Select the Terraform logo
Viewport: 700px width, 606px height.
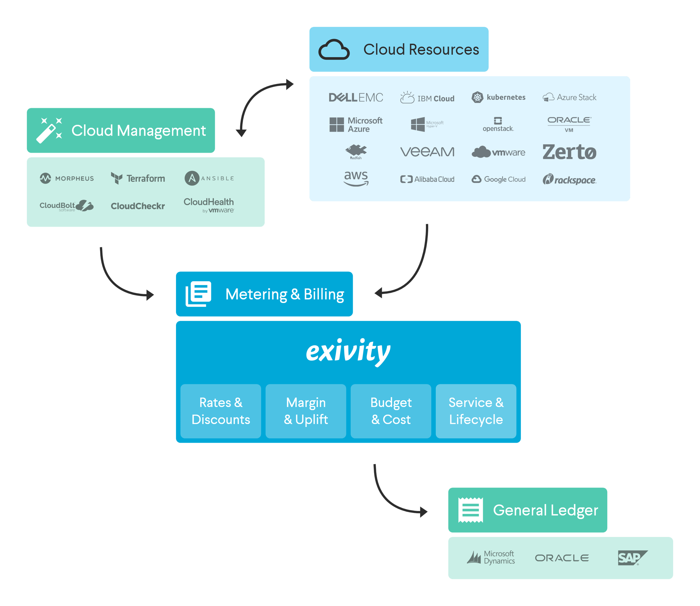pos(138,178)
